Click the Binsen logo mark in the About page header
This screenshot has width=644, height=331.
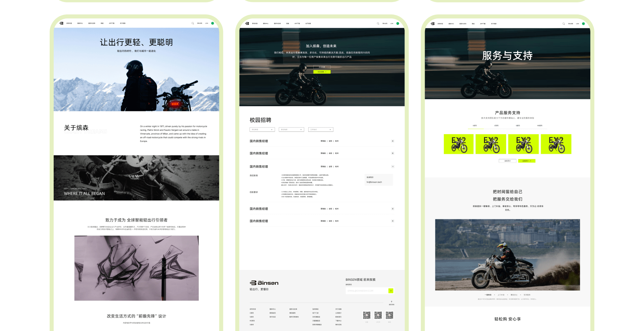click(61, 23)
